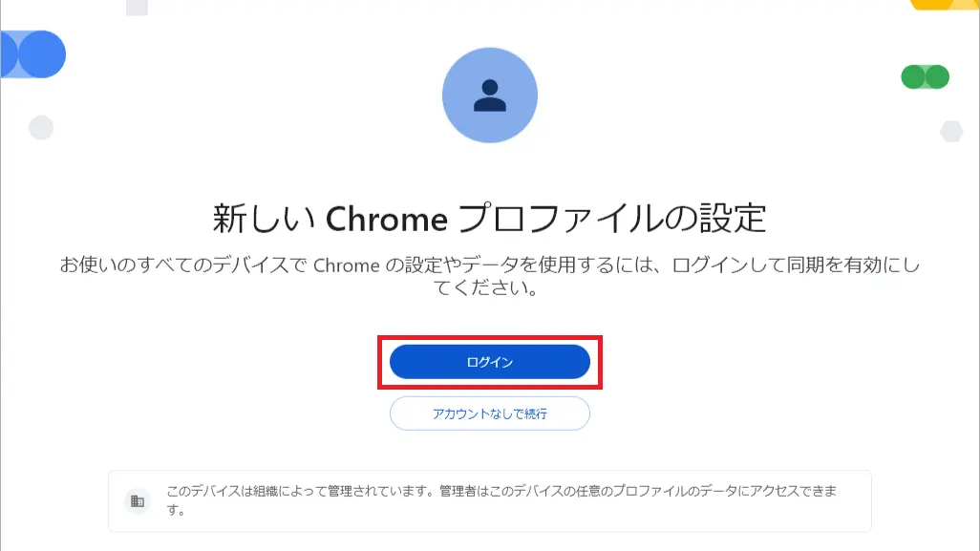Click the blue pill shape decoration

(x=32, y=54)
